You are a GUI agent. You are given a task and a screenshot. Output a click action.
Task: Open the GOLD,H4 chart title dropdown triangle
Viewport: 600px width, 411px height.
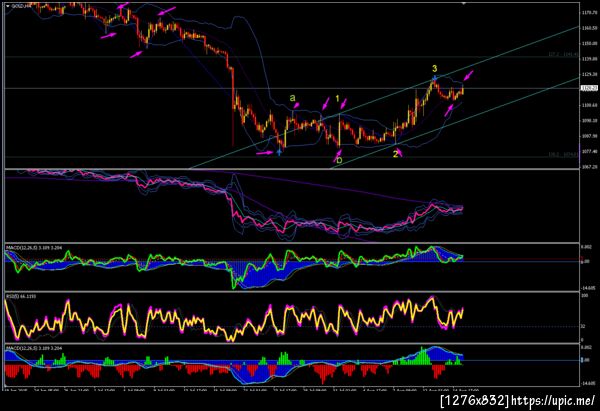[x=8, y=6]
